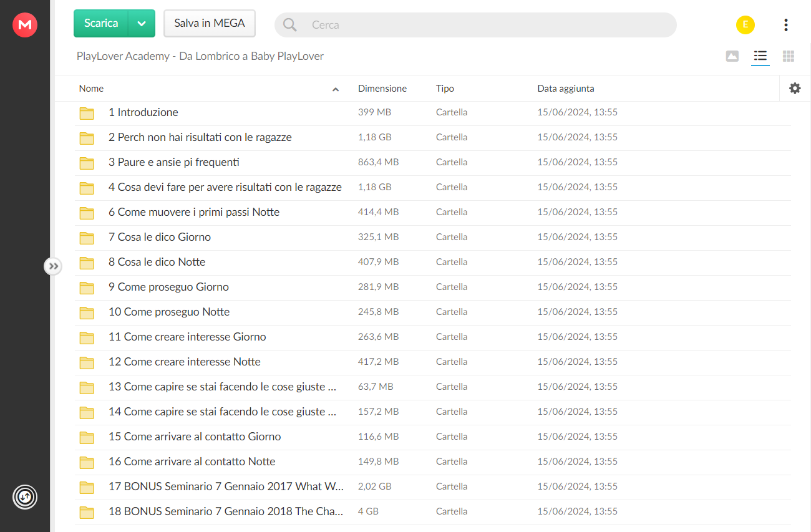
Task: Sort by the Dimensione column header
Action: 382,89
